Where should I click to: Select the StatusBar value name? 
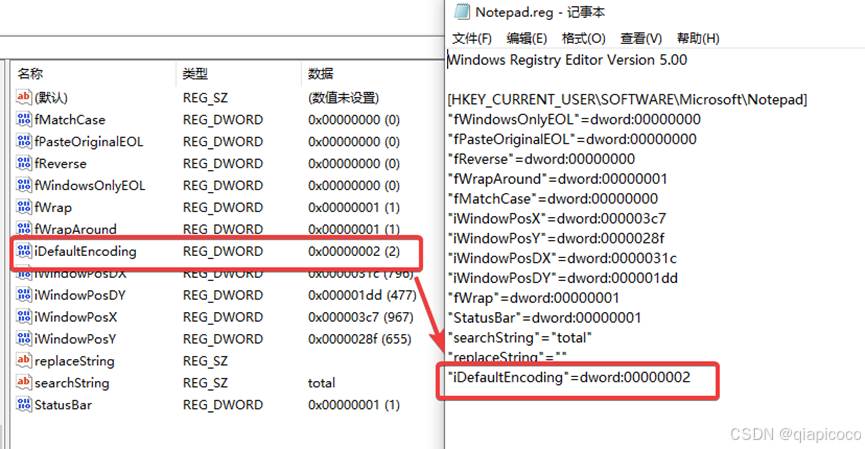63,404
